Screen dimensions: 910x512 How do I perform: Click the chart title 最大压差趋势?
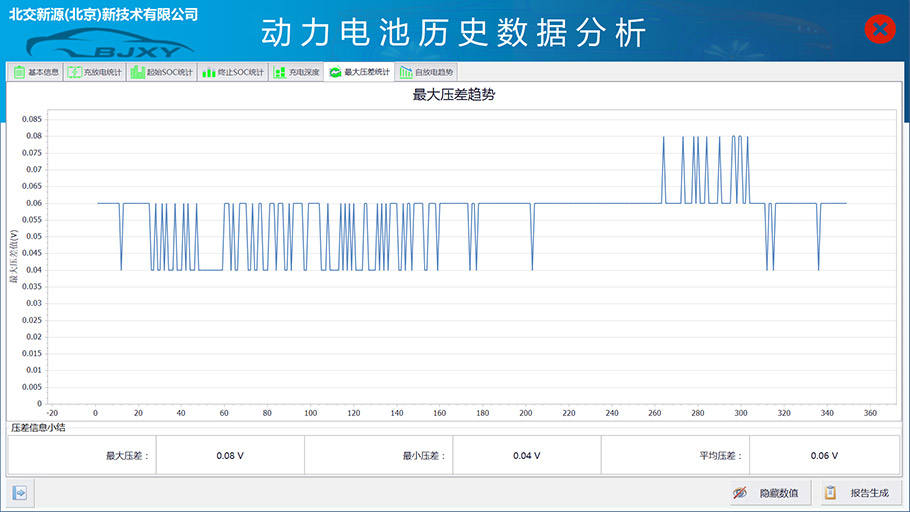(x=454, y=95)
